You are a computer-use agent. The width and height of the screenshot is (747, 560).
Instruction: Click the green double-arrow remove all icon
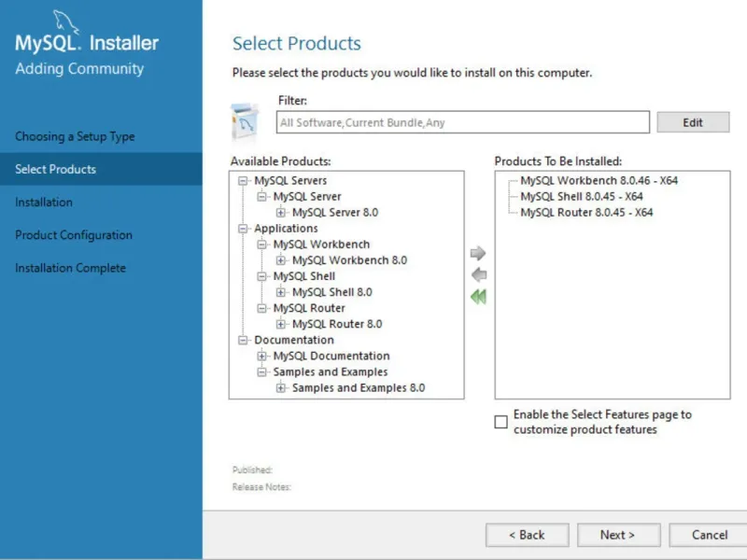tap(478, 297)
